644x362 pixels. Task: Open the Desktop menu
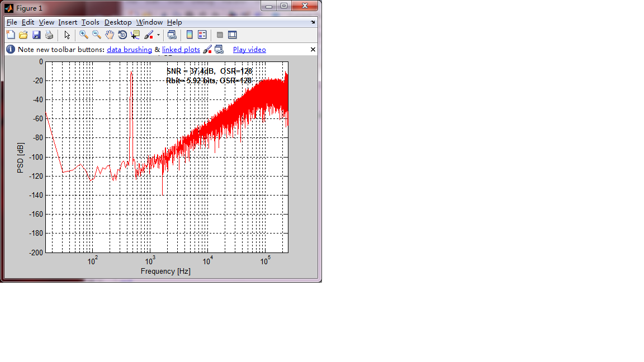pyautogui.click(x=118, y=22)
